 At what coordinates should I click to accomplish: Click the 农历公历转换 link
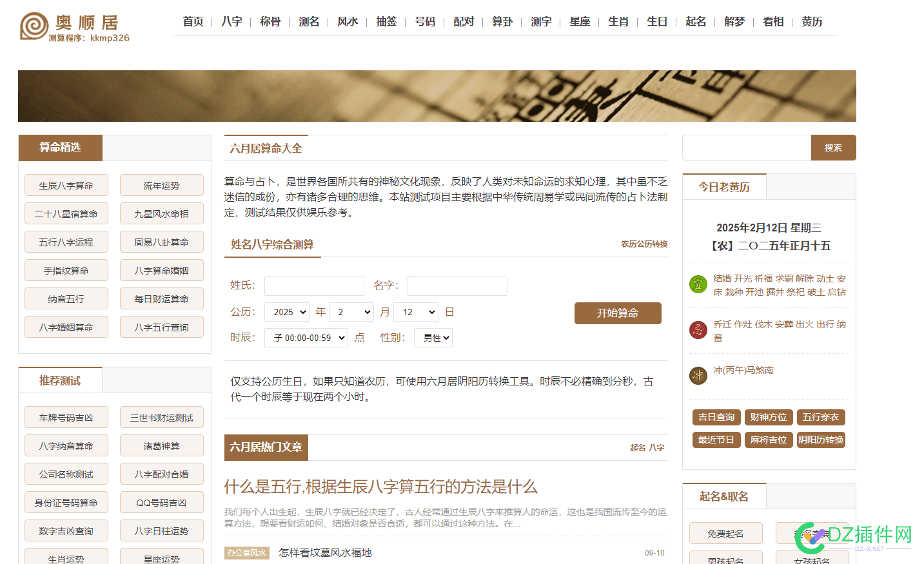644,244
